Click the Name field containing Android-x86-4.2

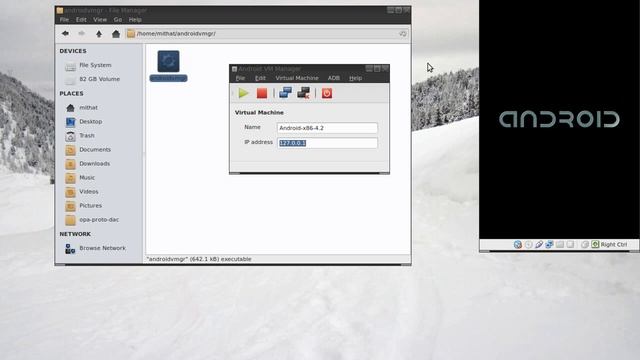[327, 128]
